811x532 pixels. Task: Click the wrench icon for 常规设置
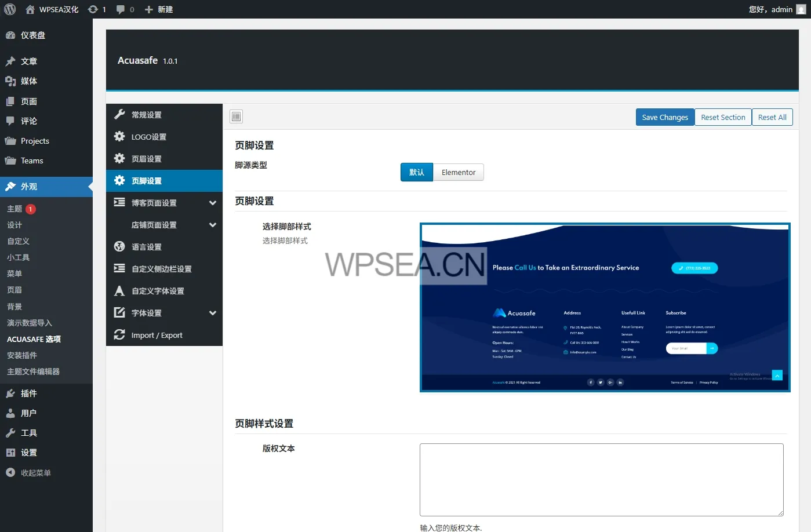(x=119, y=115)
